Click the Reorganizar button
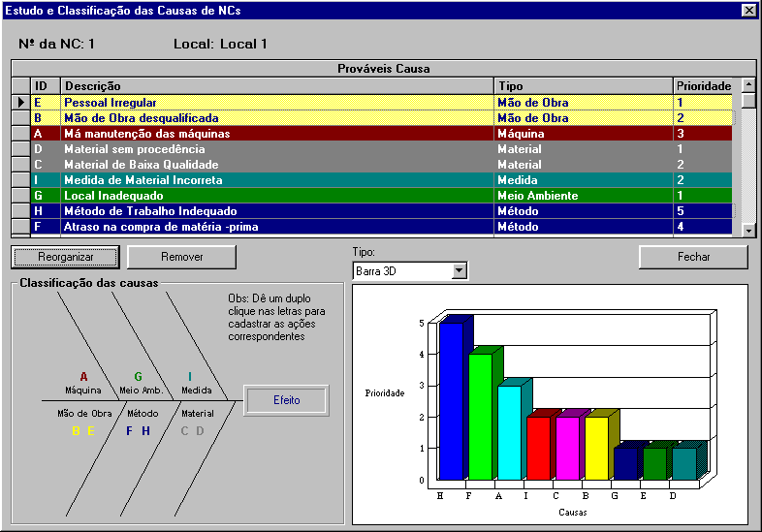Viewport: 762px width, 532px height. click(65, 257)
